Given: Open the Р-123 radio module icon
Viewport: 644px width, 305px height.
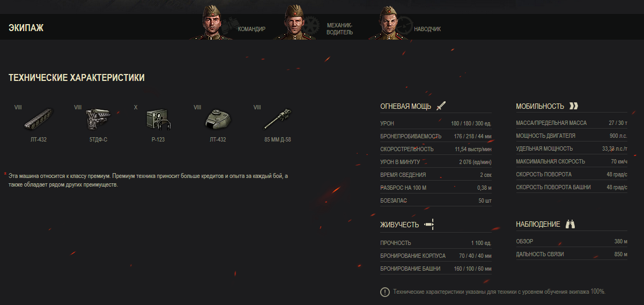Looking at the screenshot, I should point(159,119).
